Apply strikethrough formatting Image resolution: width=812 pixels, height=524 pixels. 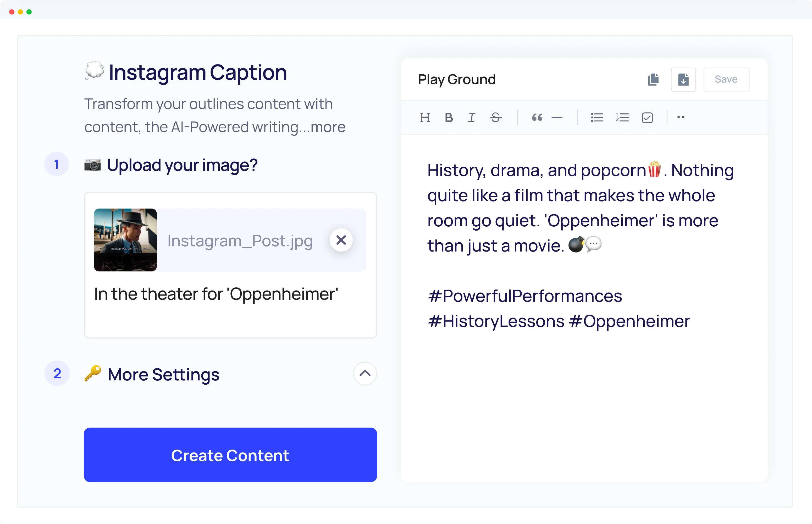click(x=496, y=117)
